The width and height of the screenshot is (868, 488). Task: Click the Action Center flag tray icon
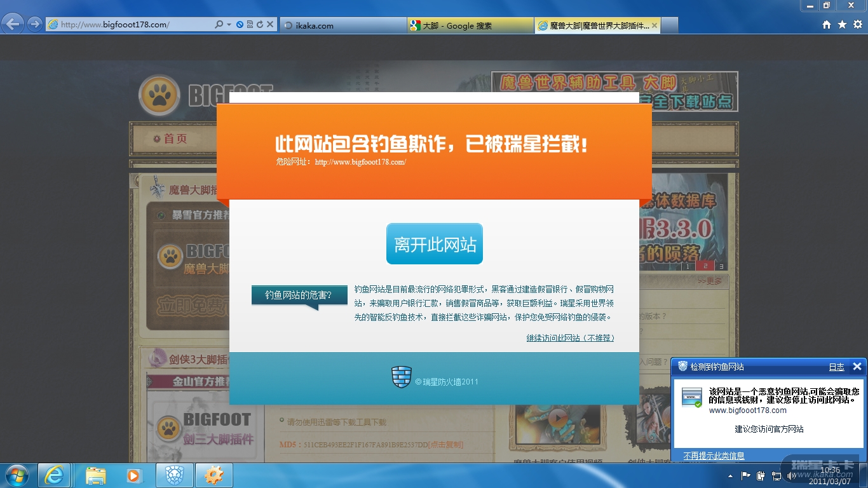click(x=746, y=475)
